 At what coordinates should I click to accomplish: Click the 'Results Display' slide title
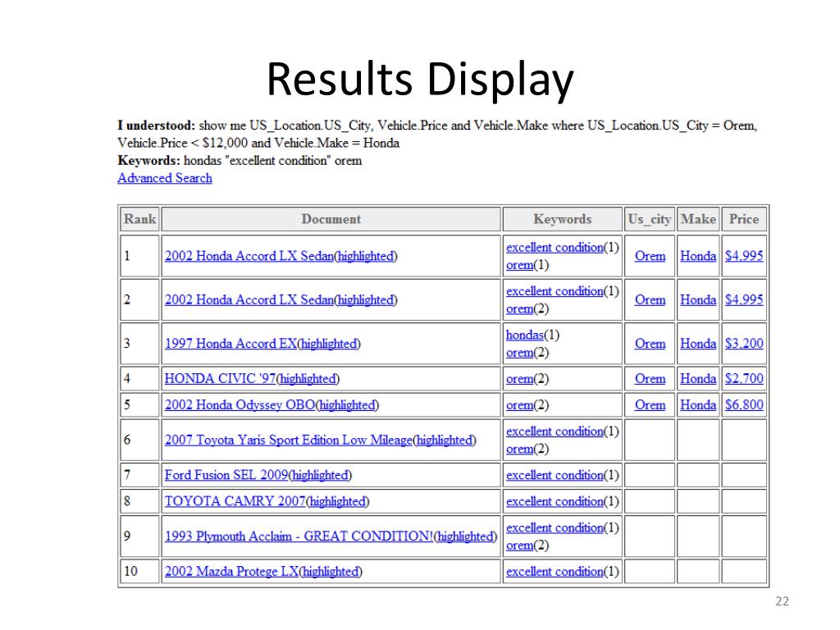pyautogui.click(x=420, y=80)
